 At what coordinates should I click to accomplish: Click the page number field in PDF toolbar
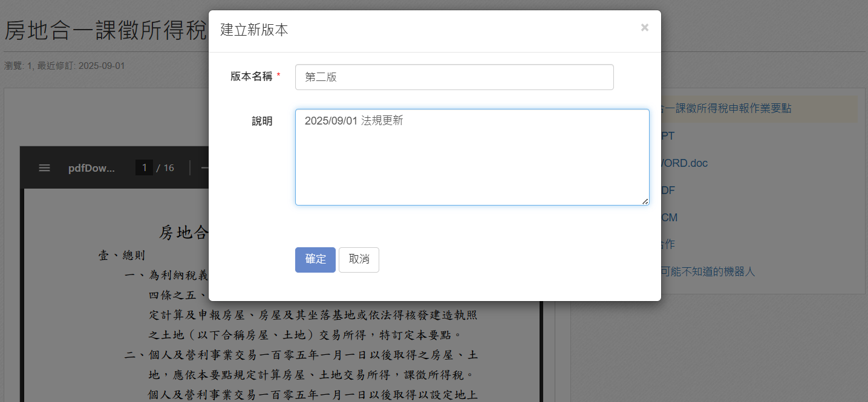143,167
